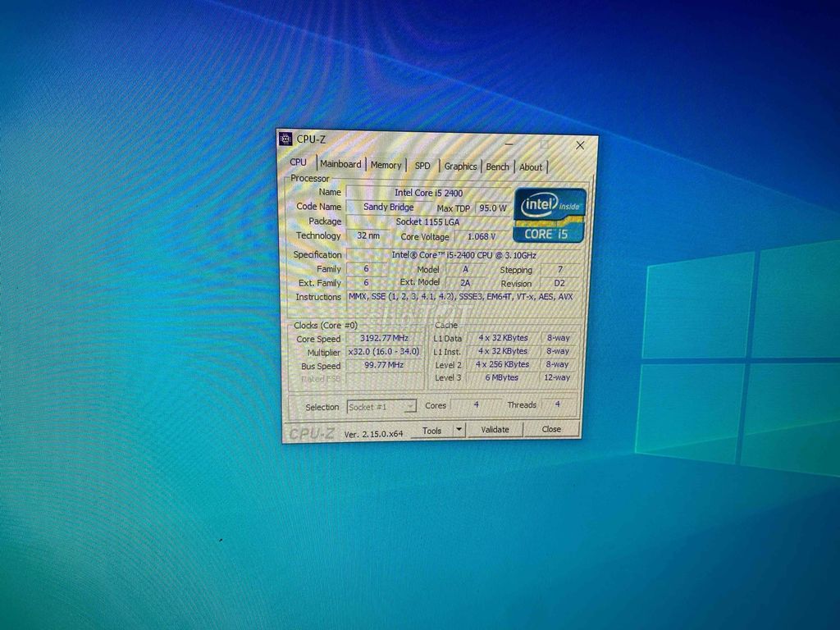Click the version text 'Ver. 2.15.0.x64'

(373, 434)
